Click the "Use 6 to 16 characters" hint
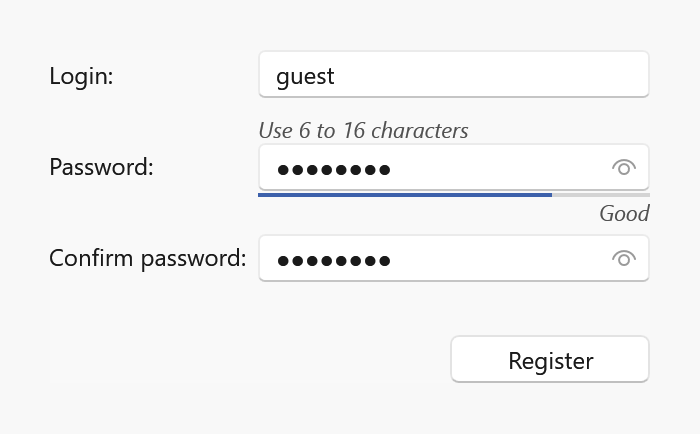This screenshot has height=434, width=700. tap(363, 130)
